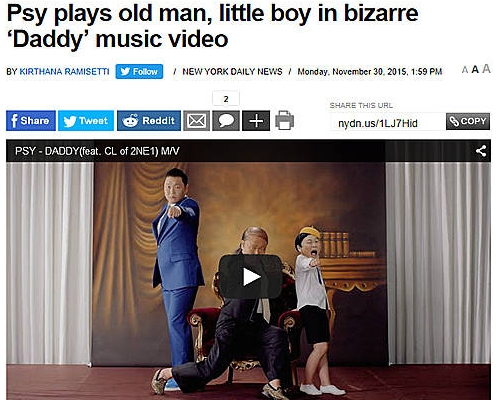Image resolution: width=497 pixels, height=400 pixels.
Task: Open comments via speech bubble icon
Action: point(226,120)
